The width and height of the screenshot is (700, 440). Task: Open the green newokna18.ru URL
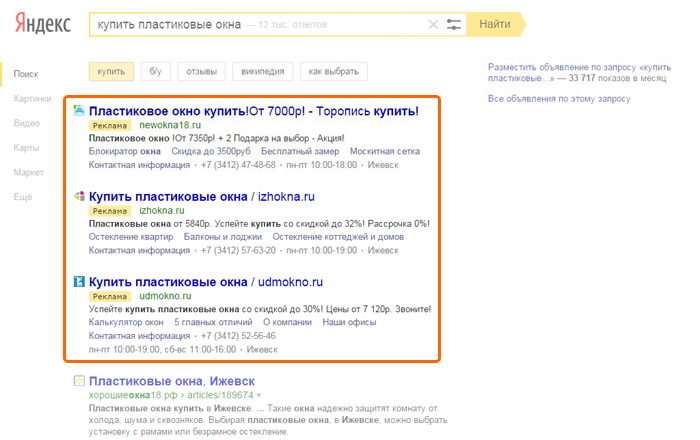point(170,125)
